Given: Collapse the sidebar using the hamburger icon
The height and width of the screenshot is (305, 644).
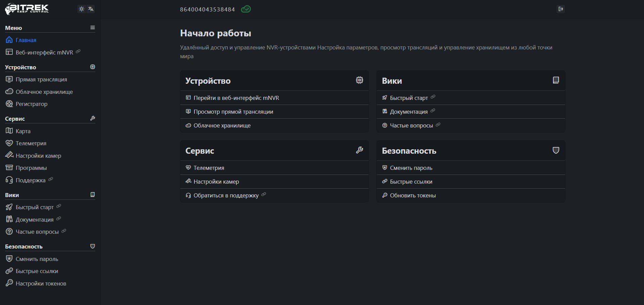Looking at the screenshot, I should tap(93, 28).
